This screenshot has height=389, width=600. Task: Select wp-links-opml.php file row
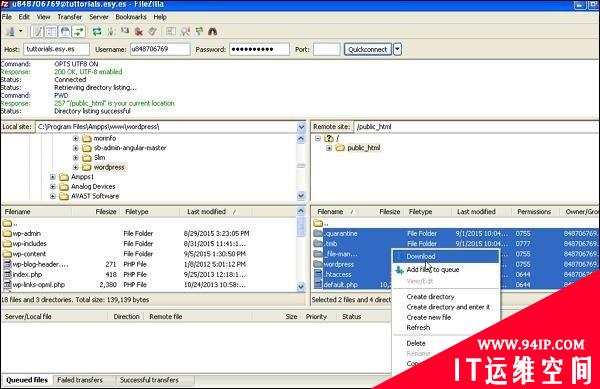pyautogui.click(x=38, y=285)
